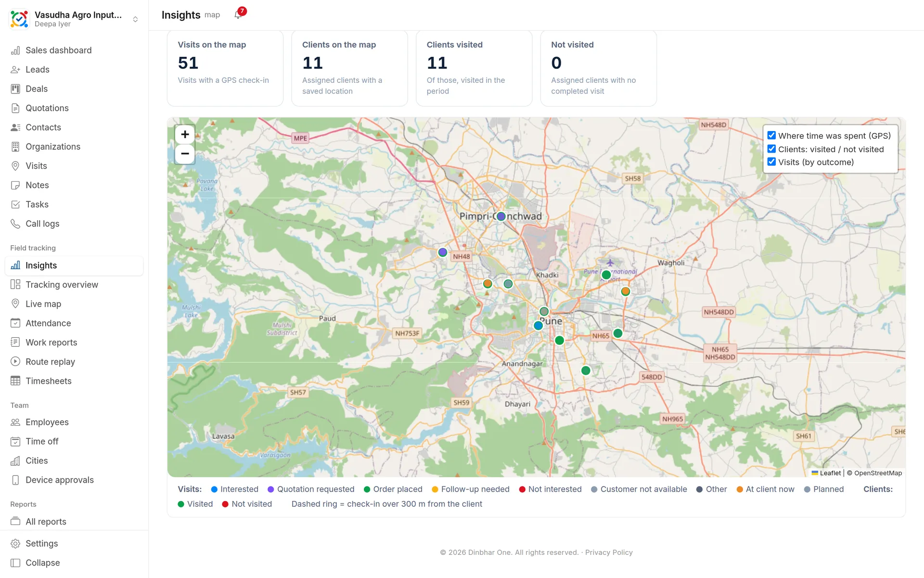Click the Vasudha Agro logo icon
The width and height of the screenshot is (924, 578).
[19, 19]
